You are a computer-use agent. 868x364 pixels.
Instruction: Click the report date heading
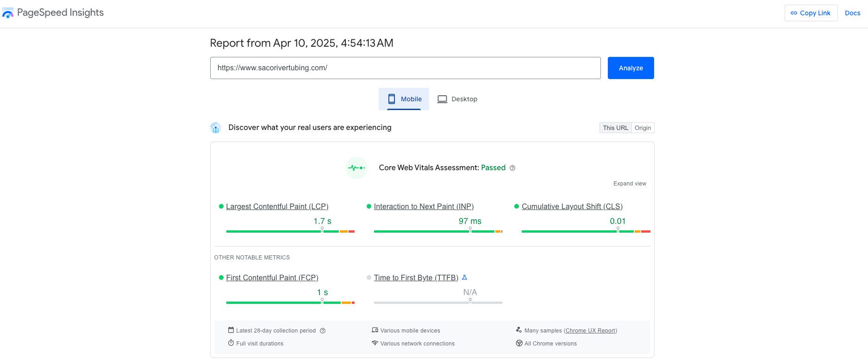click(x=301, y=43)
